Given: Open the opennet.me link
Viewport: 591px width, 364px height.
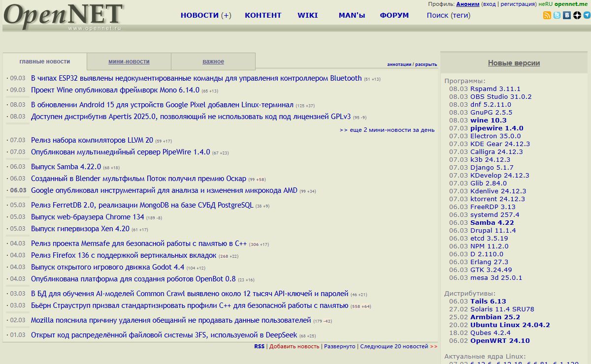Looking at the screenshot, I should 571,4.
